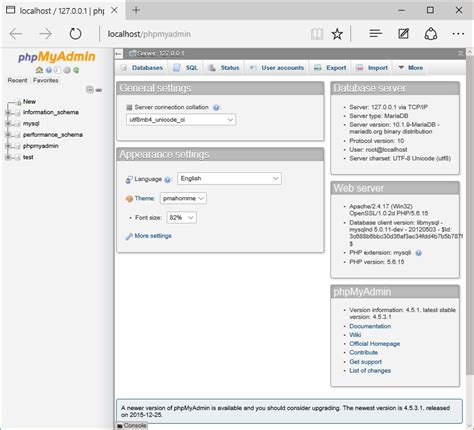
Task: Add page to favorites star icon
Action: pyautogui.click(x=337, y=34)
